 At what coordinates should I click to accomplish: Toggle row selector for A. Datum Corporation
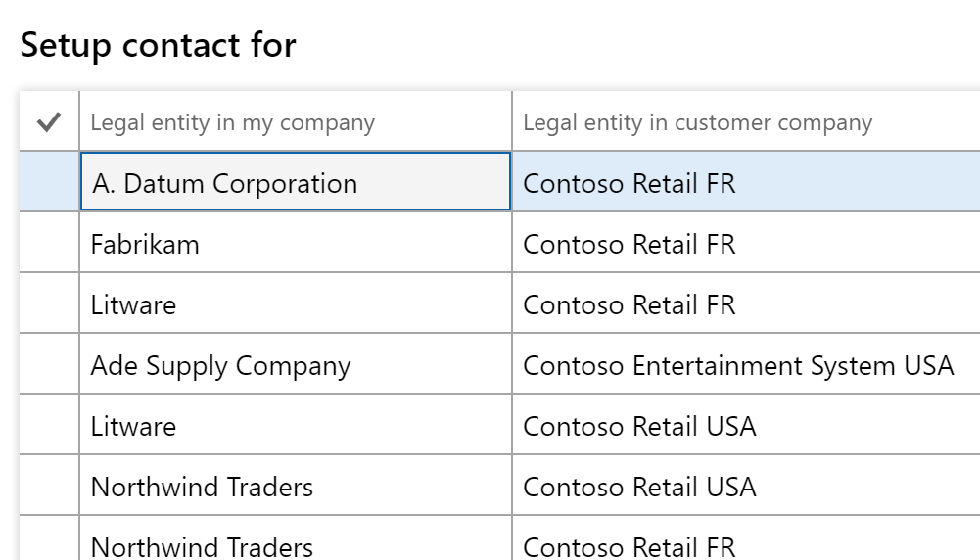pos(49,182)
